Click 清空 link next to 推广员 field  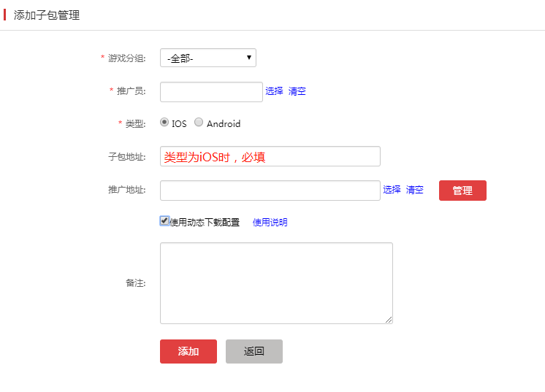pos(297,91)
